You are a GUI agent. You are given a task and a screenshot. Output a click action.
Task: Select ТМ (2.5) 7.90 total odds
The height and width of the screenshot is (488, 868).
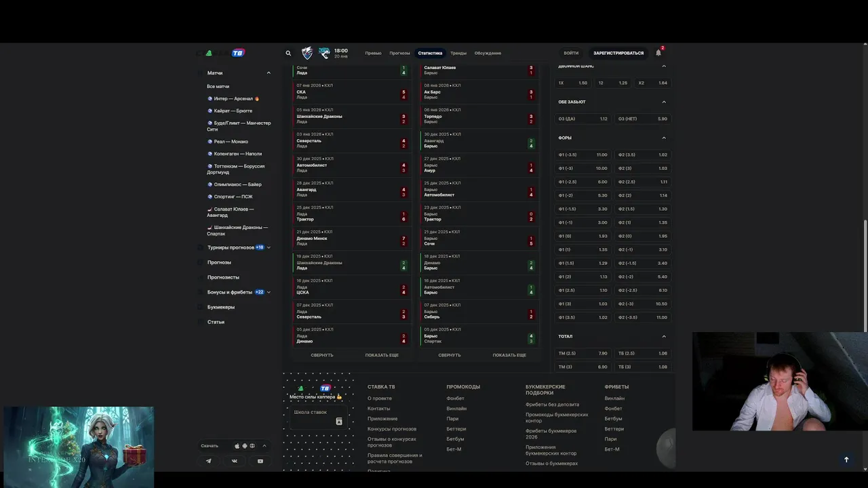click(x=583, y=353)
